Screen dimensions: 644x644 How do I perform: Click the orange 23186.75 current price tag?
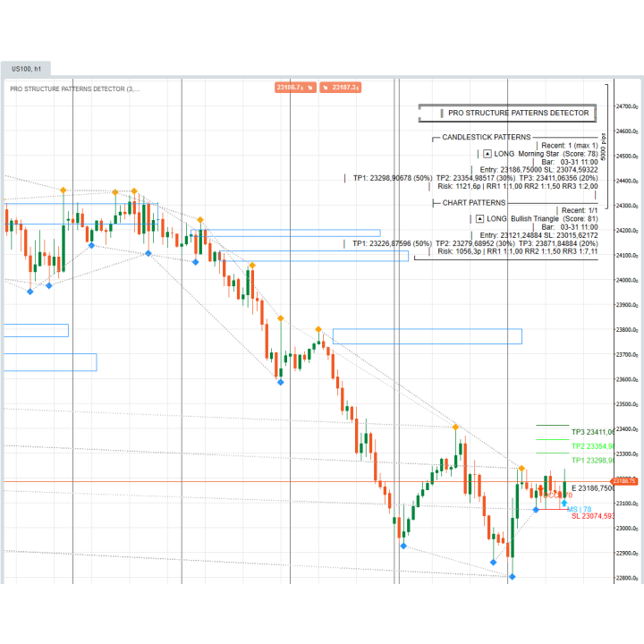coord(624,481)
